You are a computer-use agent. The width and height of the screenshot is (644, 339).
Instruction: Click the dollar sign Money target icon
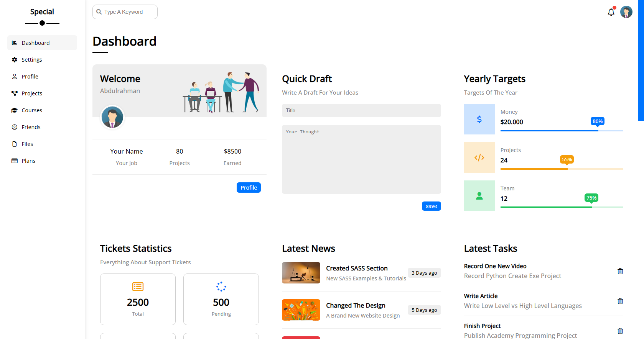(479, 119)
